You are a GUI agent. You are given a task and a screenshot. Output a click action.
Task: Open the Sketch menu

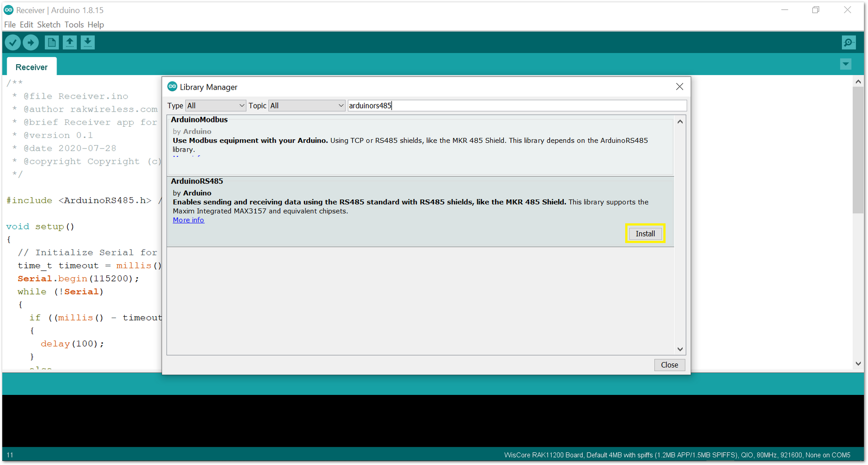[49, 24]
